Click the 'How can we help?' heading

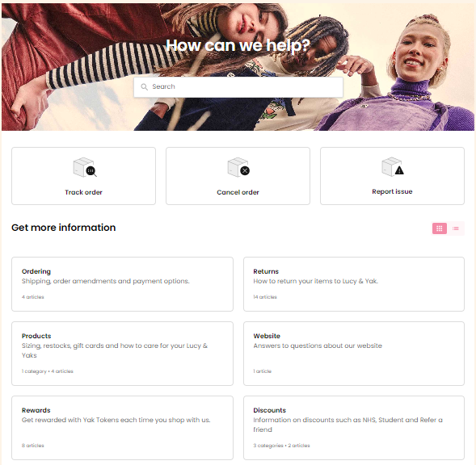click(x=238, y=45)
